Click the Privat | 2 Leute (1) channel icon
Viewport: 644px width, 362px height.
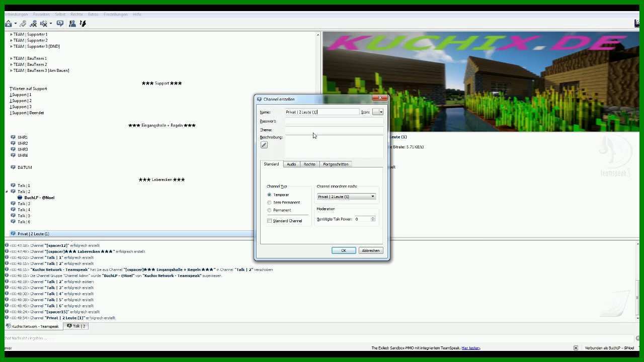click(13, 234)
